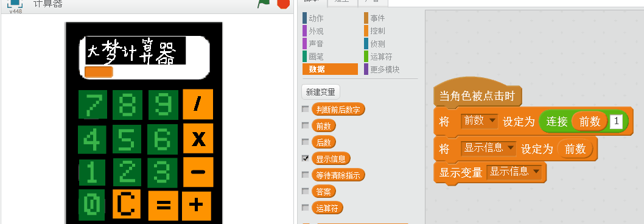Click the 前数 variable block in palette

(x=324, y=126)
